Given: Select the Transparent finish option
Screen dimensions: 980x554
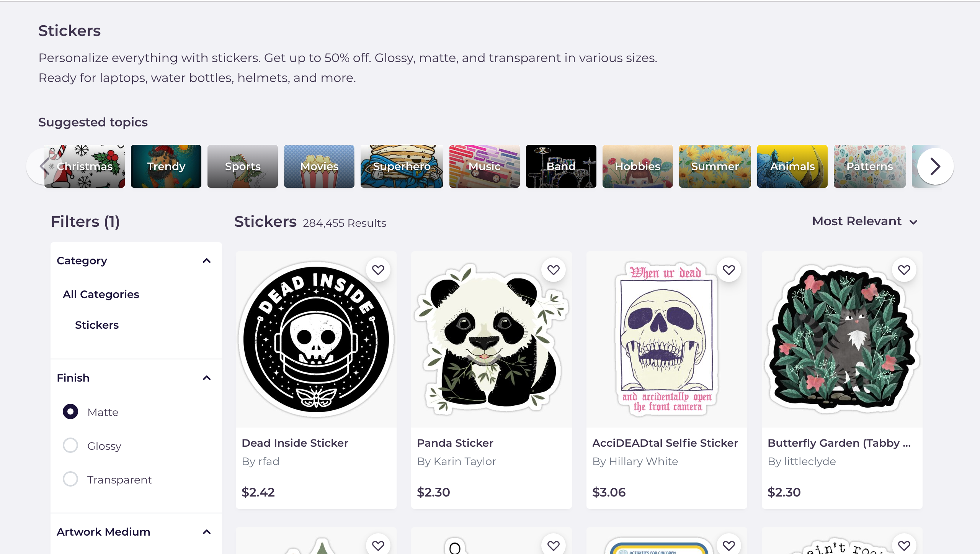Looking at the screenshot, I should pos(70,479).
